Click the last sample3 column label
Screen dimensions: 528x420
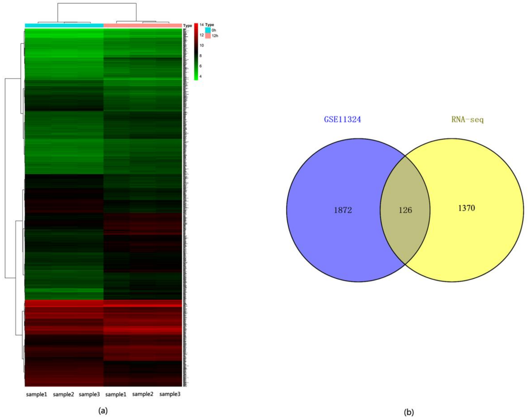(x=170, y=394)
